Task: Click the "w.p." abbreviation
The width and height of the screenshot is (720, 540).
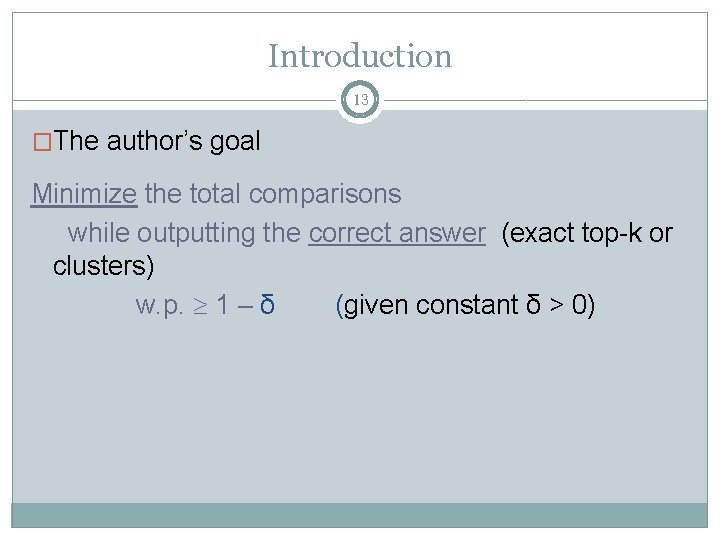Action: pos(161,304)
